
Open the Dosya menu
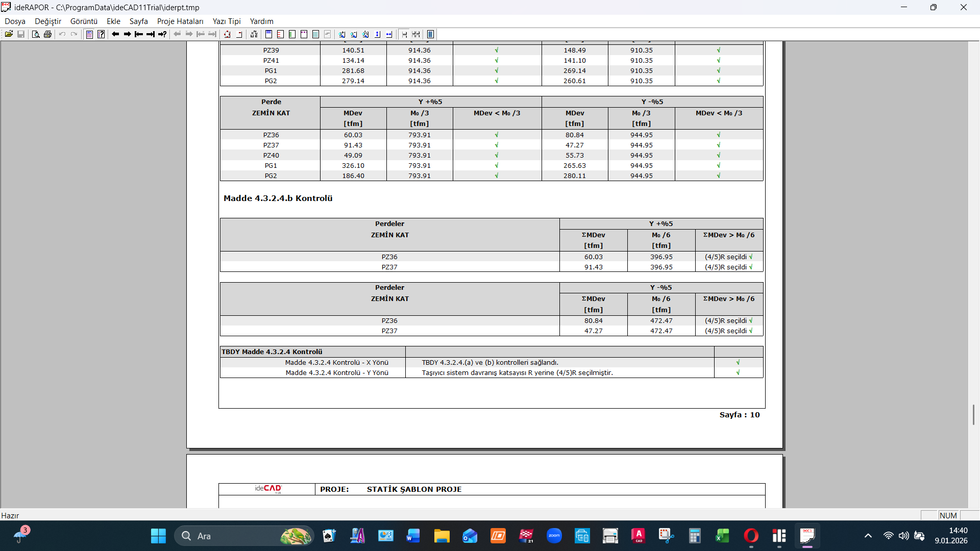pos(15,21)
